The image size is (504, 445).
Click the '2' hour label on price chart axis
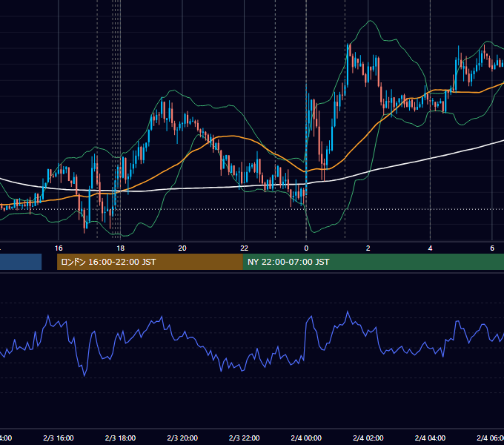point(368,248)
